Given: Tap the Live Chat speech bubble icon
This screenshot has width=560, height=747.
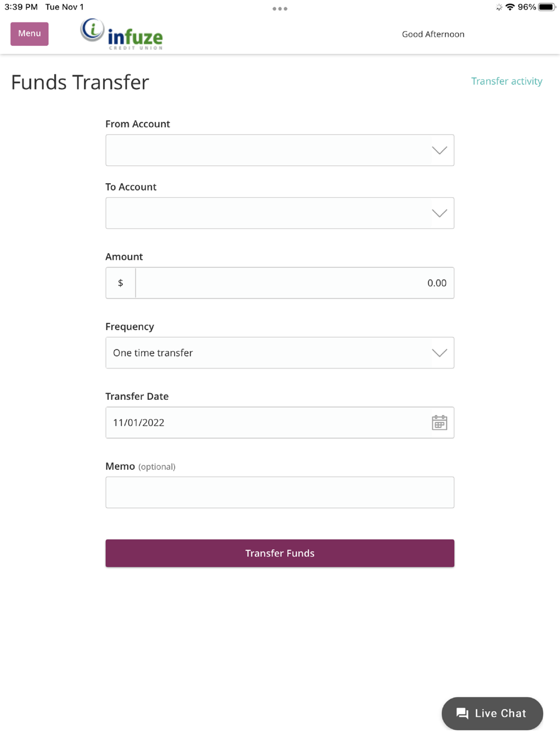Looking at the screenshot, I should click(462, 713).
